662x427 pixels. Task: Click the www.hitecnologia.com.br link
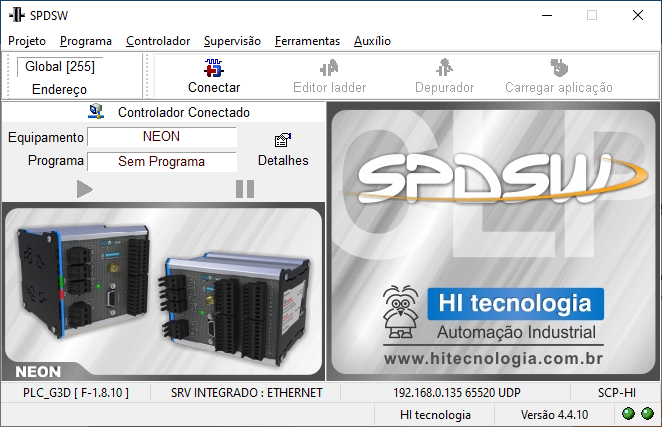click(494, 359)
